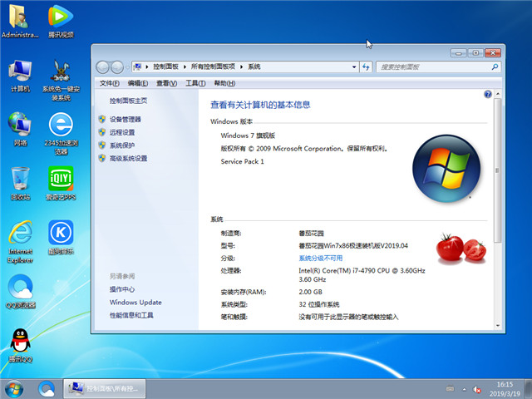Image resolution: width=532 pixels, height=399 pixels.
Task: Open Windows Update link in sidebar
Action: [135, 303]
